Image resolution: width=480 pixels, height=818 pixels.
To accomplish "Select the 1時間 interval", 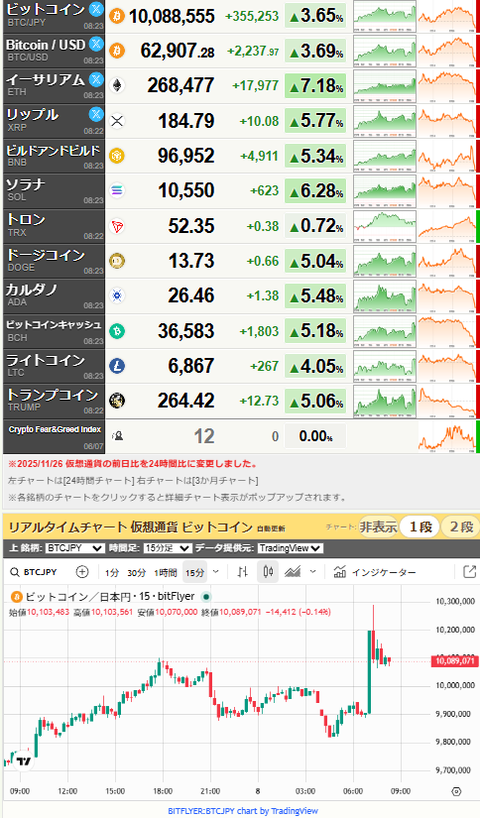I will point(165,573).
